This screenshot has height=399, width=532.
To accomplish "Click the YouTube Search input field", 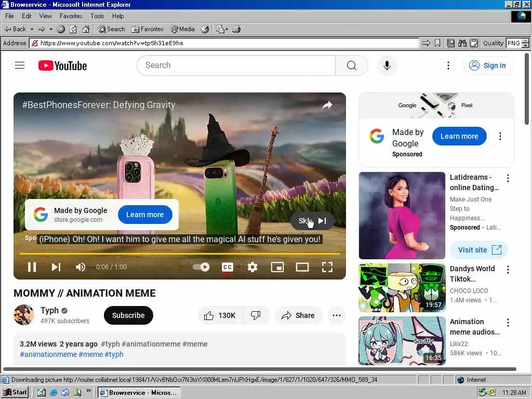I will pyautogui.click(x=236, y=65).
